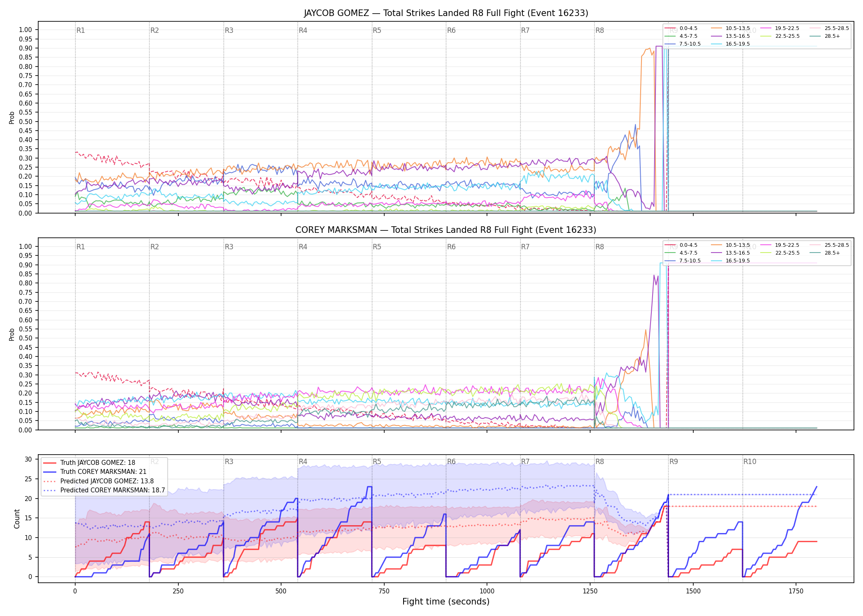Select the 22.5-25.5 legend entry in middle chart
The height and width of the screenshot is (616, 863).
pyautogui.click(x=780, y=253)
